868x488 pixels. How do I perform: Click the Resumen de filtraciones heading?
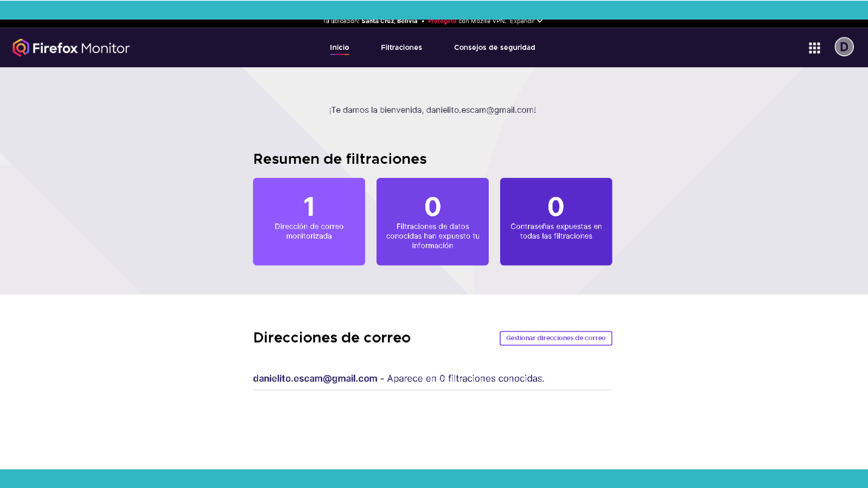(x=340, y=159)
